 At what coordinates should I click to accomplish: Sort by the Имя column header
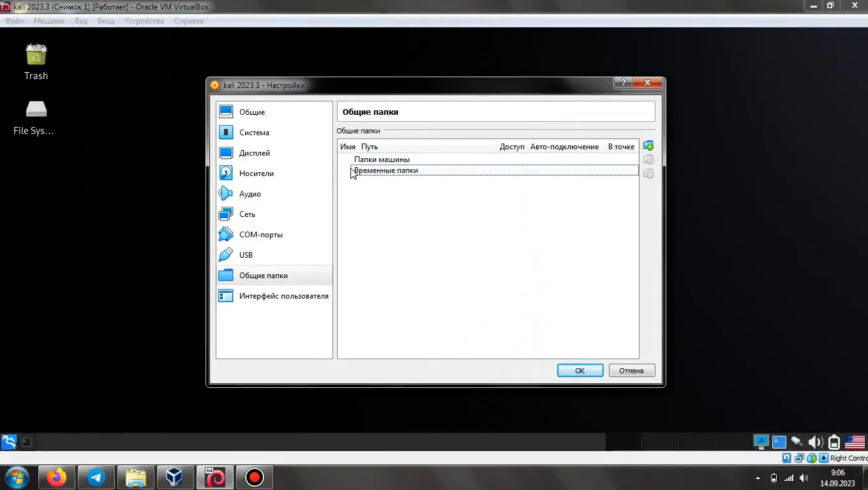click(x=348, y=147)
